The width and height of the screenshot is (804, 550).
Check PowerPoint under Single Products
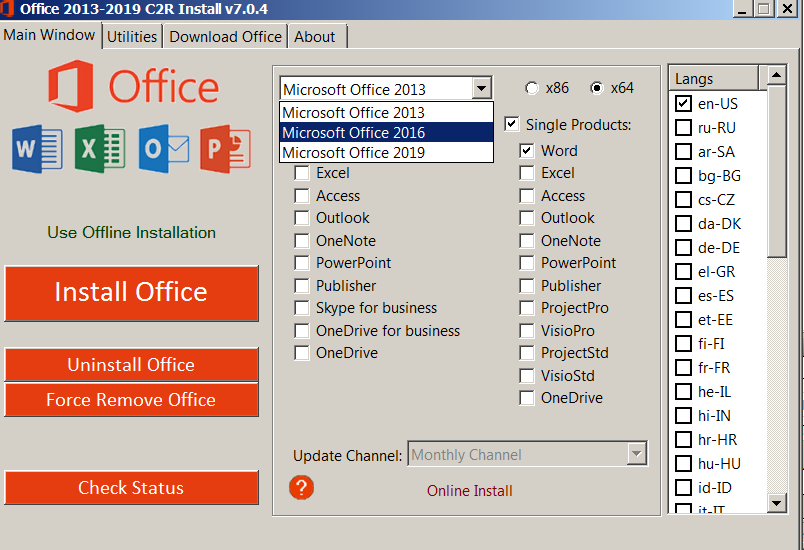click(527, 263)
